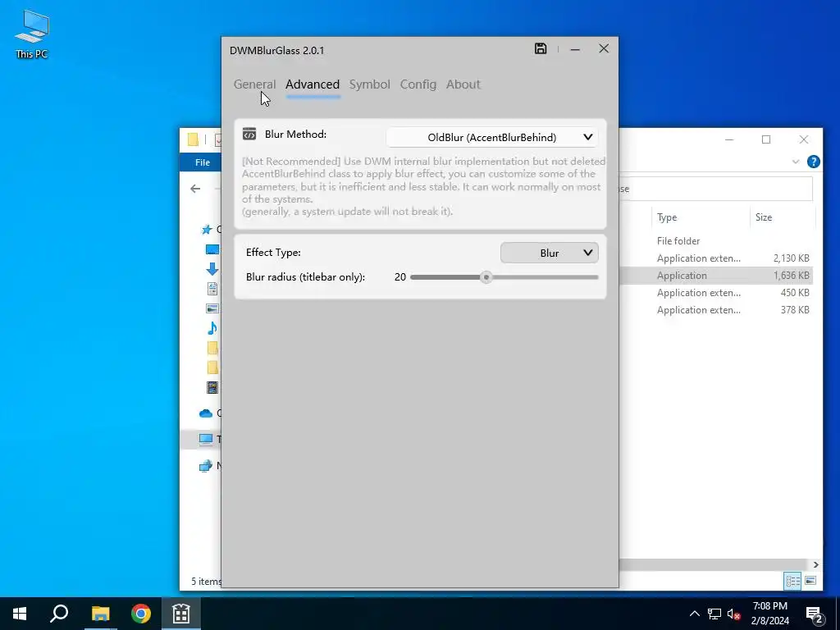Open the Effect Type dropdown
Image resolution: width=840 pixels, height=630 pixels.
point(549,253)
